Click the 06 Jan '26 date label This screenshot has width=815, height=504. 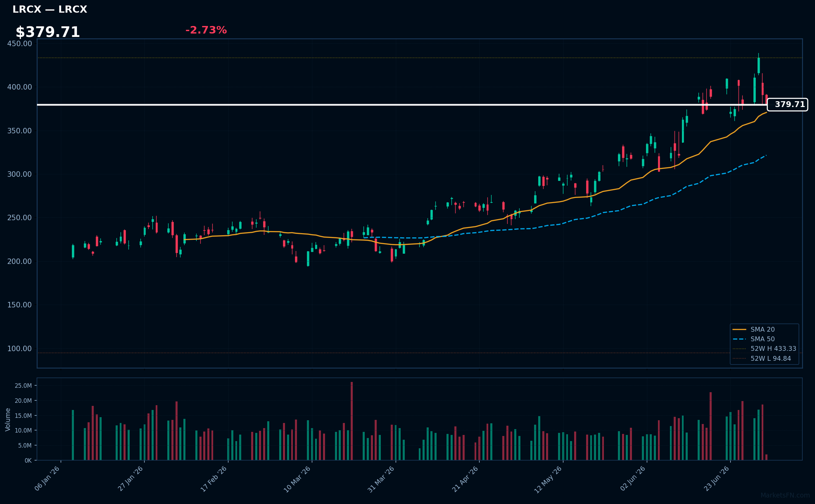tap(47, 479)
